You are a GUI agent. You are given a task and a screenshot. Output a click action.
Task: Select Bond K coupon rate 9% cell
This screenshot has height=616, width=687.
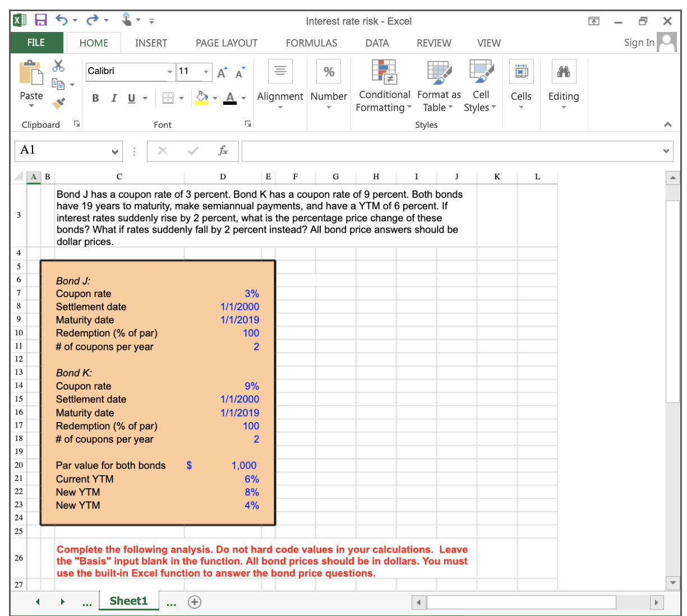click(x=223, y=386)
